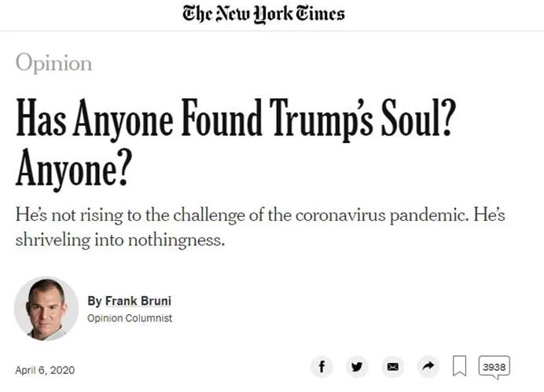Click the summary line about coronavirus pandemic
The image size is (544, 392).
260,215
